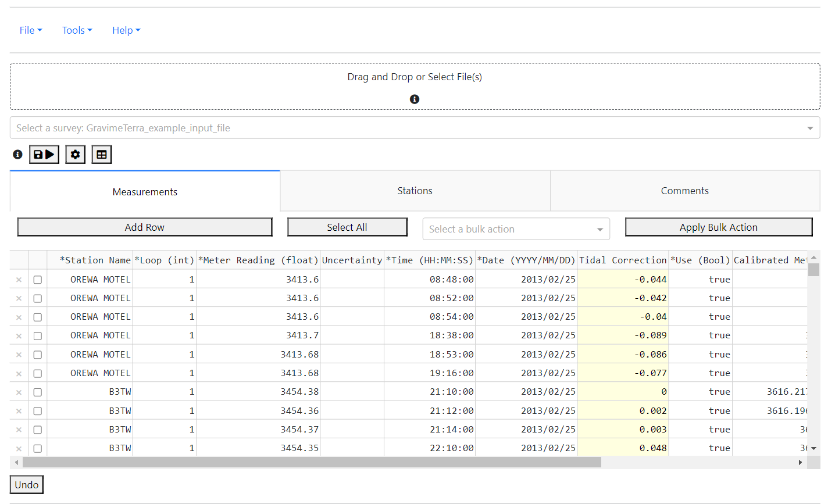Delete the OREWA MOTEL 18:38:00 row
The image size is (835, 504).
click(x=19, y=335)
